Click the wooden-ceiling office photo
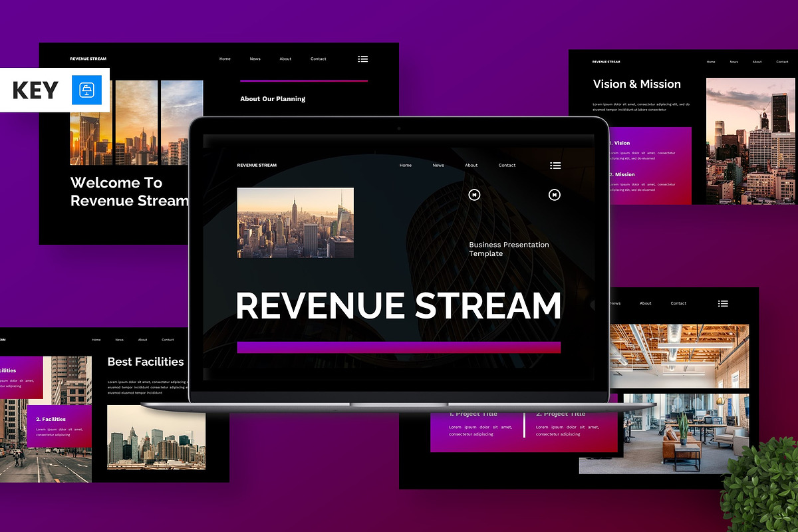Image resolution: width=798 pixels, height=532 pixels. click(679, 356)
